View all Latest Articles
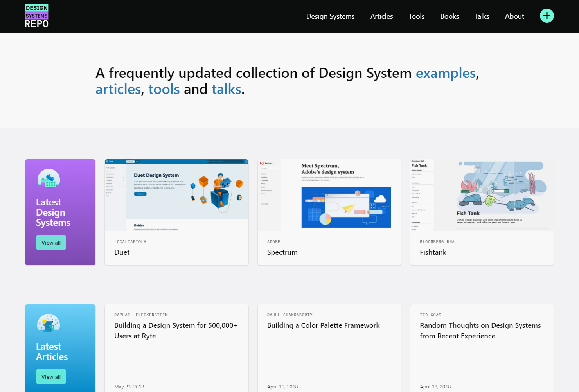The height and width of the screenshot is (392, 579). pyautogui.click(x=51, y=377)
